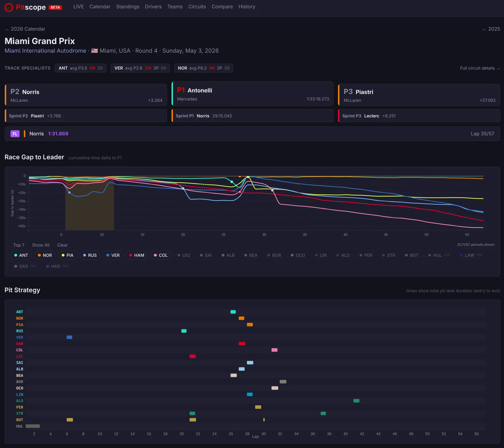
Task: Enable OCO line in gap chart
Action: (x=298, y=255)
